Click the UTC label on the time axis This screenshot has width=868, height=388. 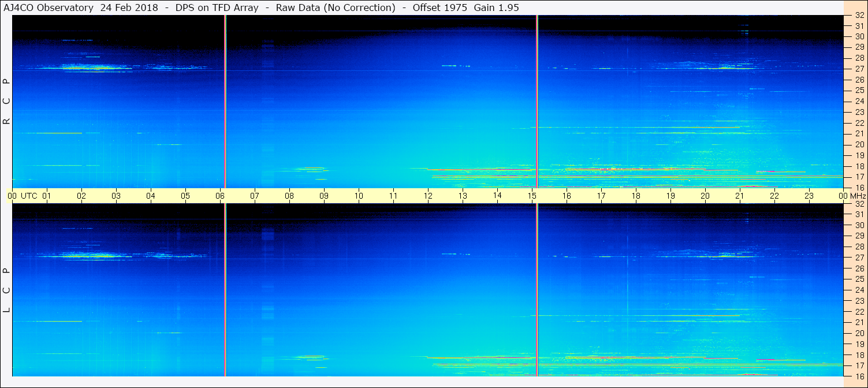29,196
